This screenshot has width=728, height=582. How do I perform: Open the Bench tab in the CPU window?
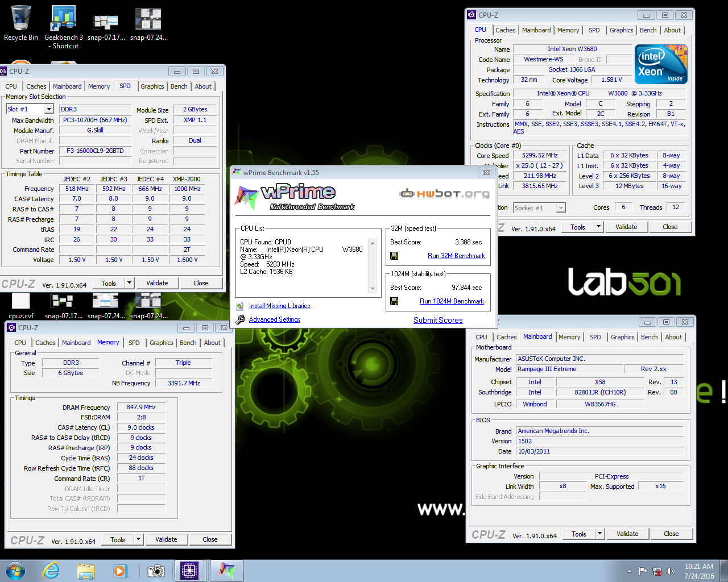point(648,30)
